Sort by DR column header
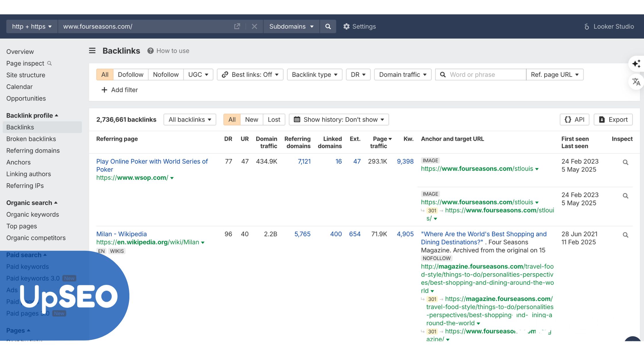This screenshot has width=644, height=362. pyautogui.click(x=228, y=139)
